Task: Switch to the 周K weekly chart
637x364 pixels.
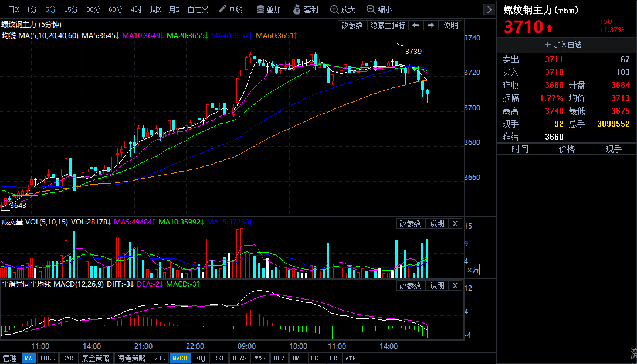Action: tap(155, 9)
